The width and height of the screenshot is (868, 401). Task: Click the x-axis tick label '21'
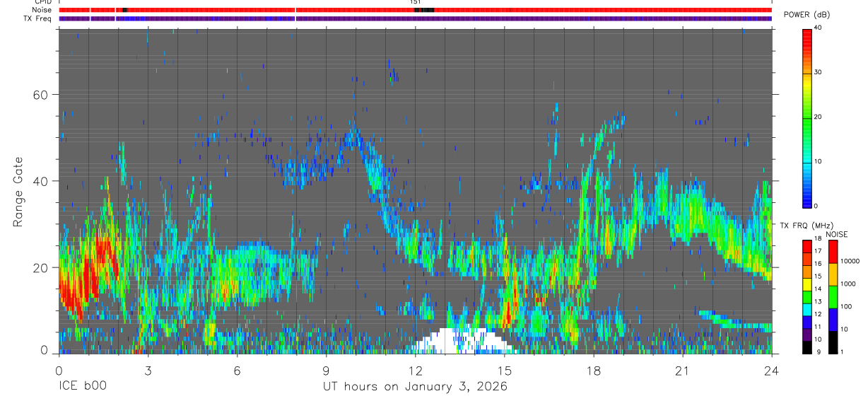682,371
